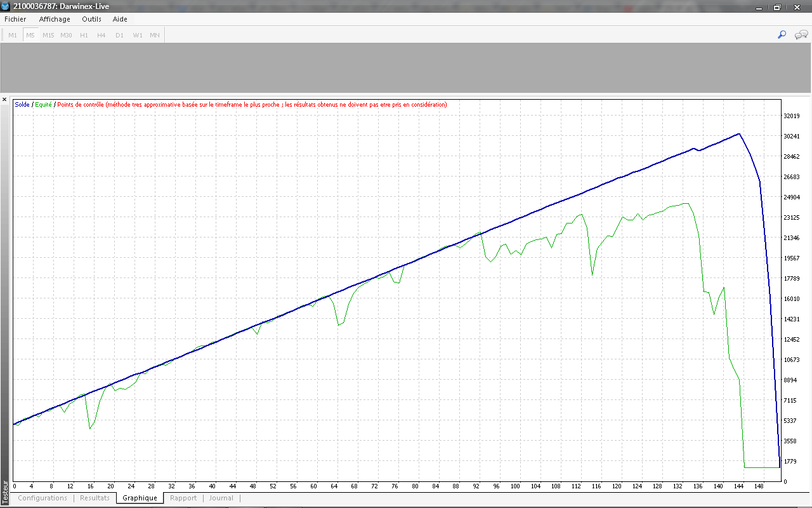Switch to the Configurations tab
Screen dimensions: 812x508
[x=43, y=498]
